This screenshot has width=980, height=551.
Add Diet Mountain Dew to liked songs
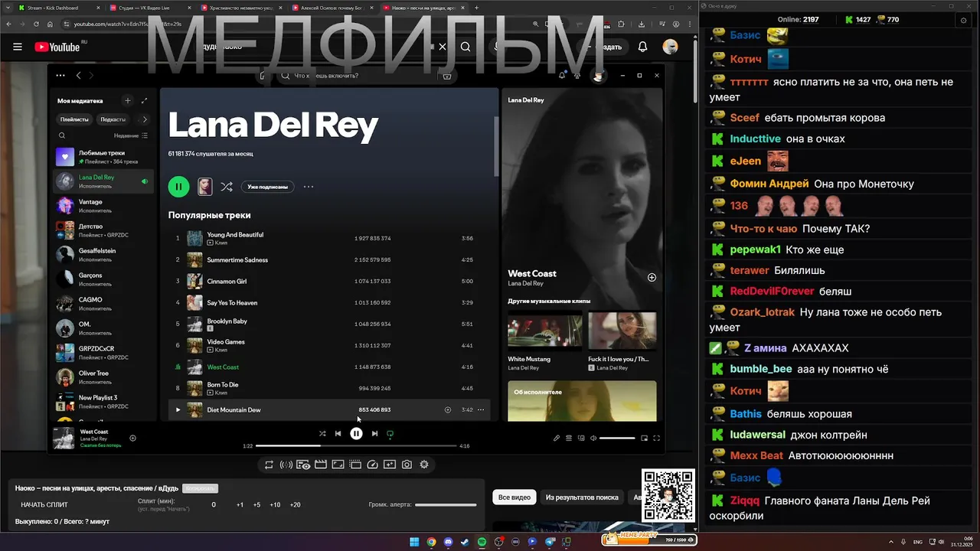click(x=448, y=409)
